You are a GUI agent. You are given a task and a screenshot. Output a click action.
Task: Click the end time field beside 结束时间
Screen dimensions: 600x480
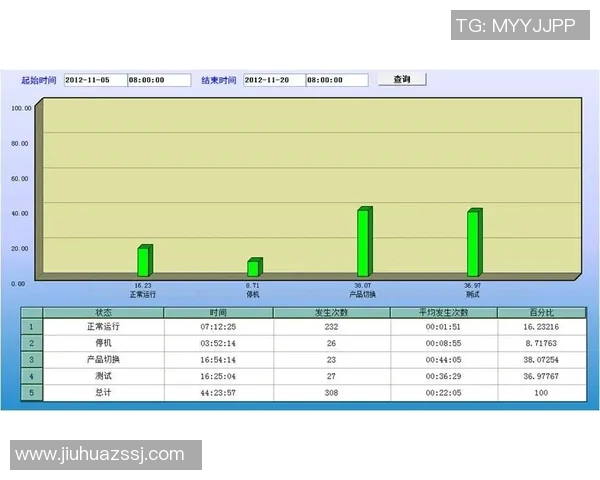337,80
